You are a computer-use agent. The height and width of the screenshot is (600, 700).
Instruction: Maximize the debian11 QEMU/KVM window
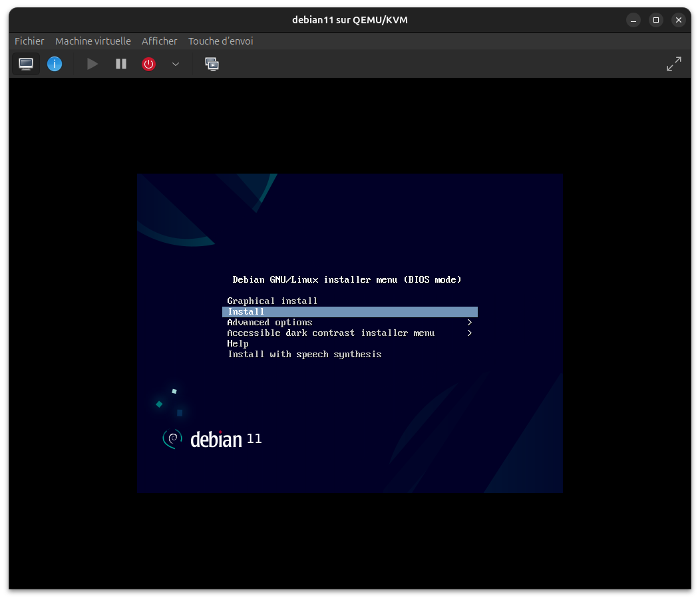click(x=656, y=20)
